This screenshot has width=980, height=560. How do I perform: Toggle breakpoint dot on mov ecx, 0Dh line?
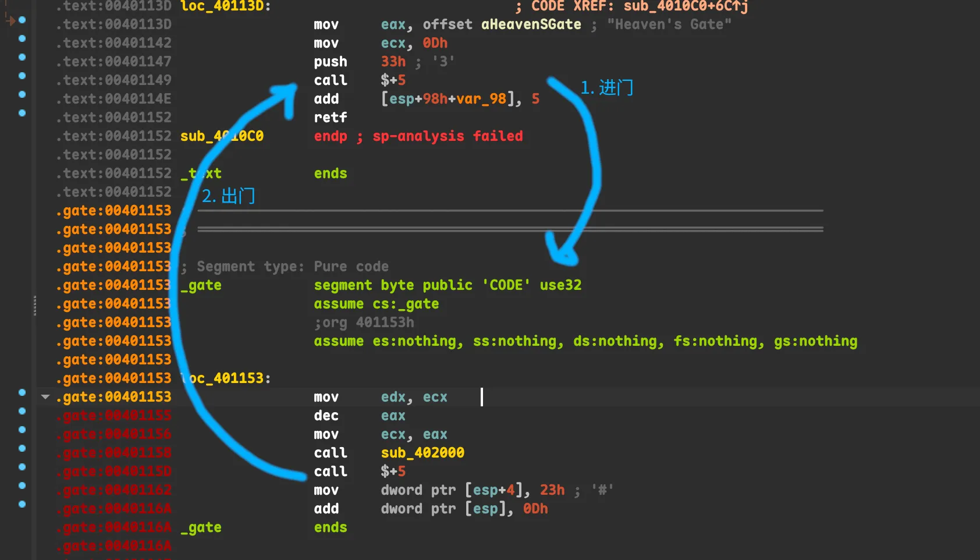click(22, 38)
